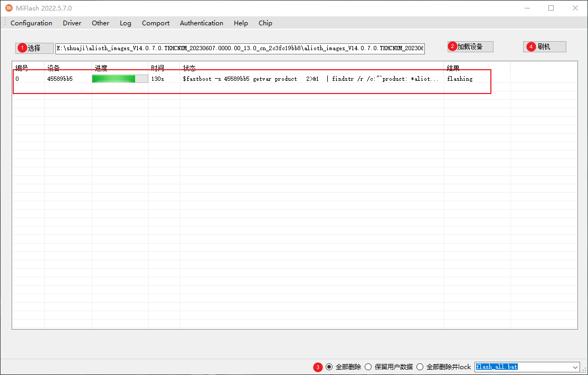
Task: Close the MiFlash window
Action: pyautogui.click(x=575, y=8)
